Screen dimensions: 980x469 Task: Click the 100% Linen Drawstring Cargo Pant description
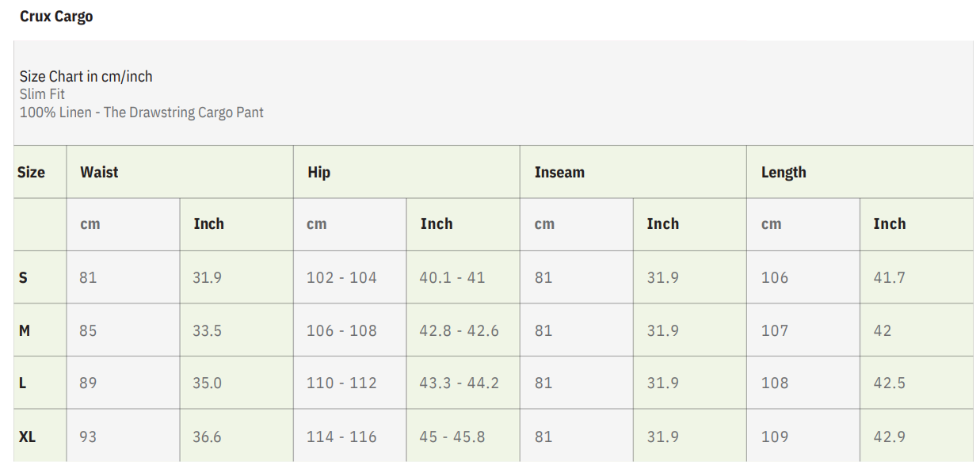tap(141, 112)
